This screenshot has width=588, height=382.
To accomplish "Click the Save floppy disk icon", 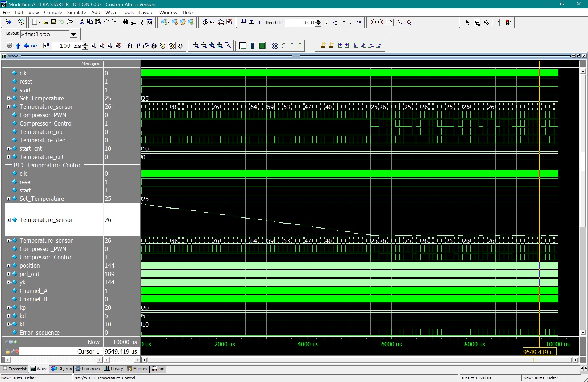I will (53, 22).
